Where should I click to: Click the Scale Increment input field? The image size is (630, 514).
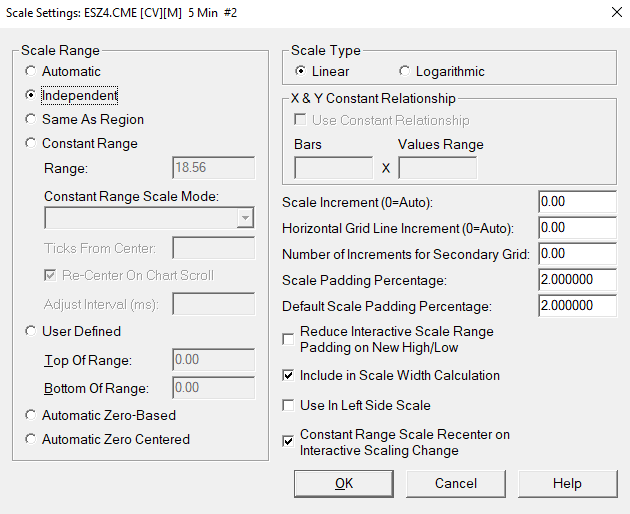(576, 202)
